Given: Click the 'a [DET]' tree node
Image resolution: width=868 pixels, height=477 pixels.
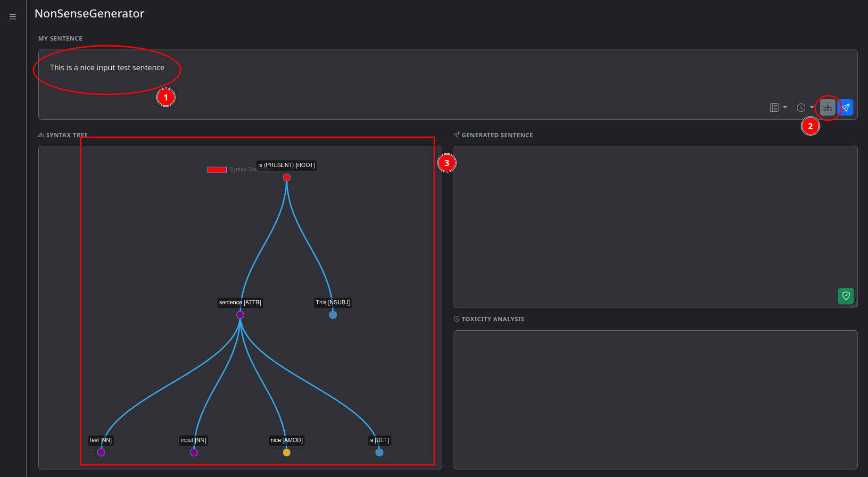Looking at the screenshot, I should point(380,452).
